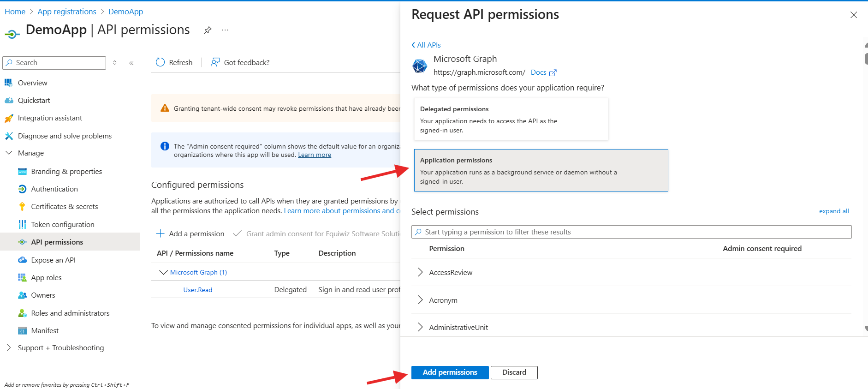
Task: Collapse the Microsoft Graph configured permissions row
Action: pyautogui.click(x=163, y=272)
